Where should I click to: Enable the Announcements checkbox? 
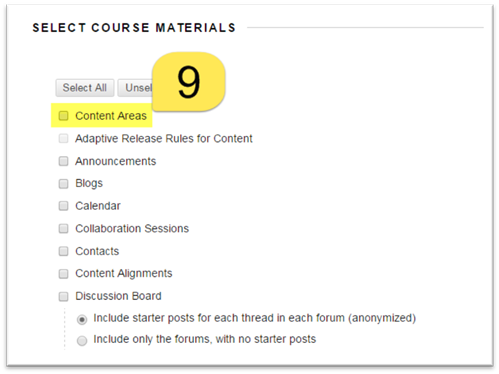coord(63,161)
